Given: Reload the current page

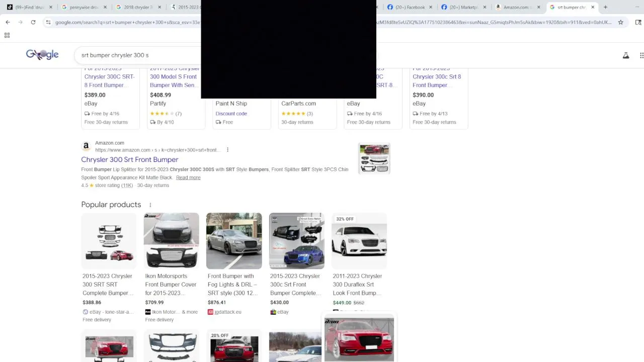Looking at the screenshot, I should coord(33,22).
